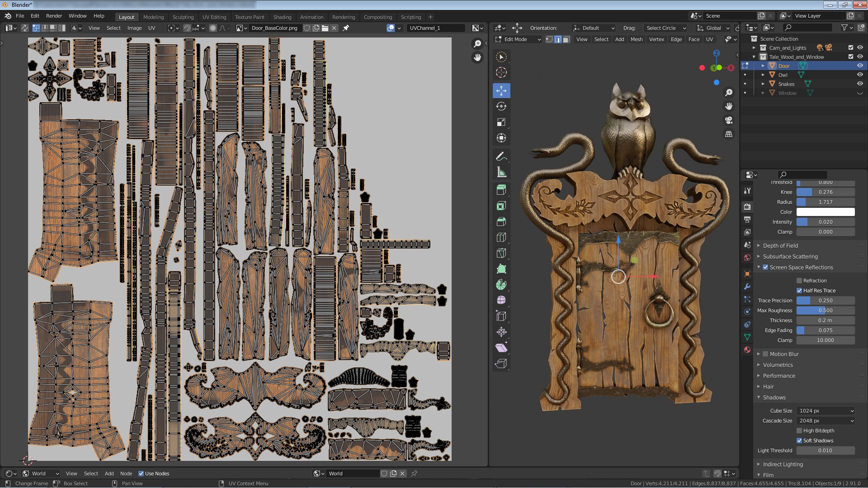Image resolution: width=868 pixels, height=488 pixels.
Task: Expand the Volumetrics panel
Action: [778, 365]
